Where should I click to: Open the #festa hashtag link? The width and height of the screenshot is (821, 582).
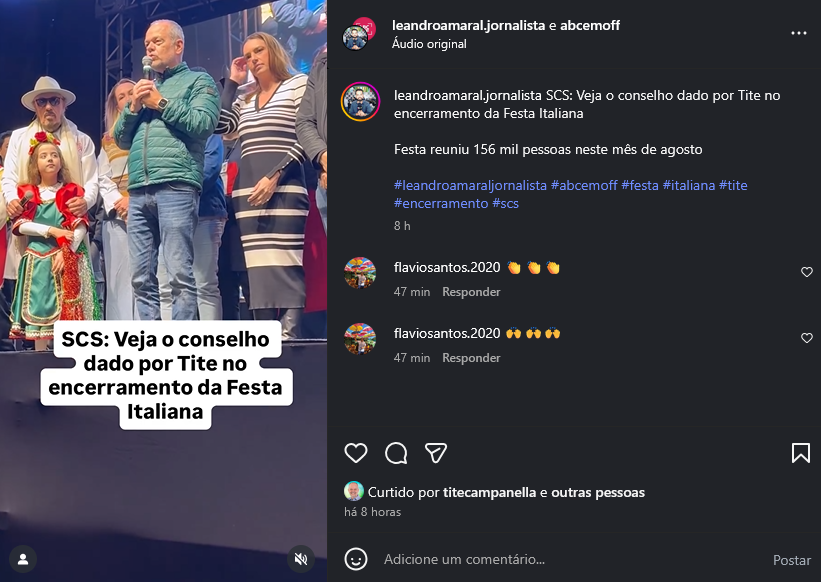coord(640,185)
